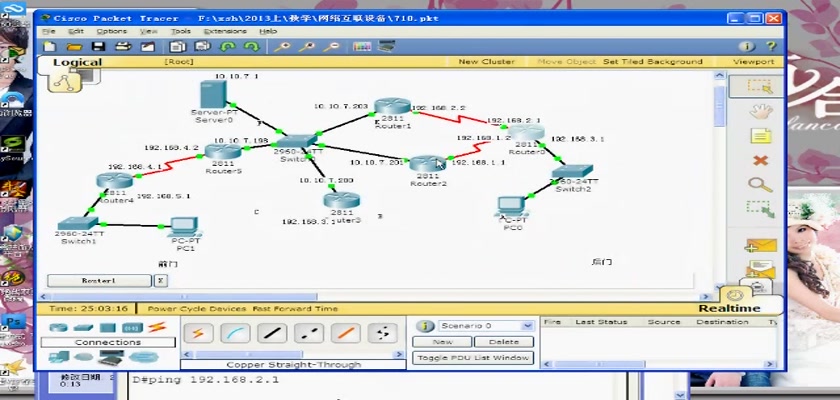Open the File menu
This screenshot has height=400, width=840.
49,32
